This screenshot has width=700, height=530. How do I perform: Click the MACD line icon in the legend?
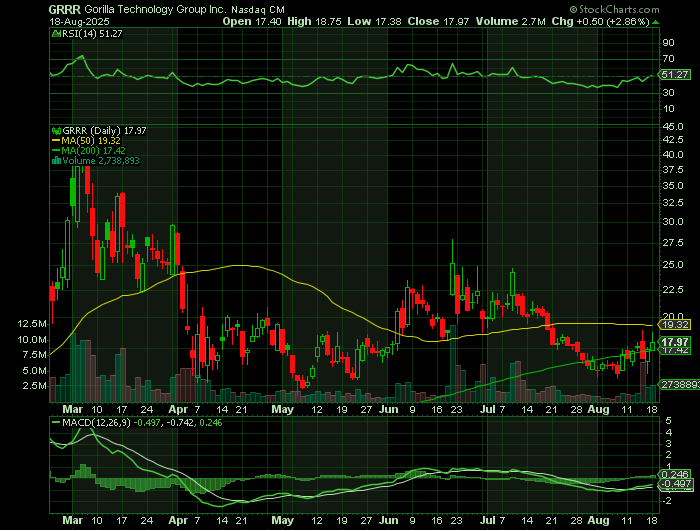coord(56,422)
